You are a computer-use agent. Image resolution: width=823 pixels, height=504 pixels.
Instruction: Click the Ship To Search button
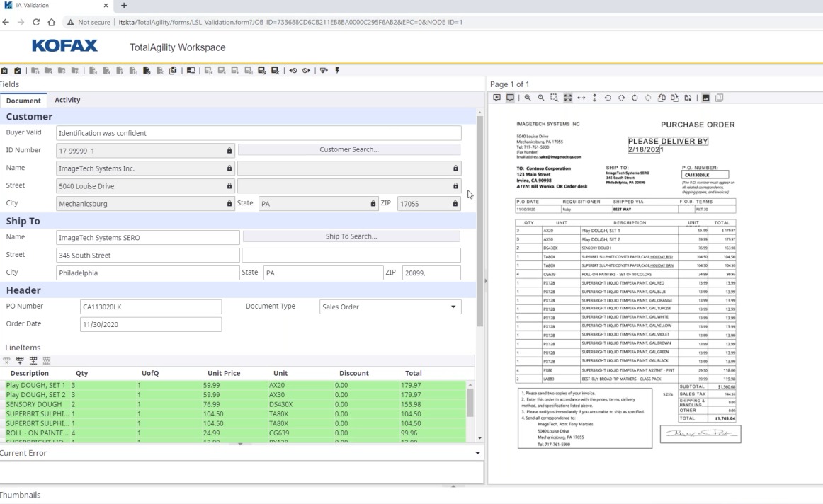click(x=351, y=236)
